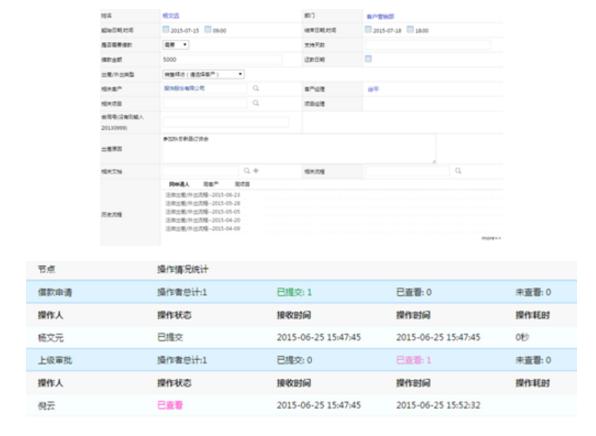
Task: Click the plus icon in the related document field
Action: tap(256, 171)
